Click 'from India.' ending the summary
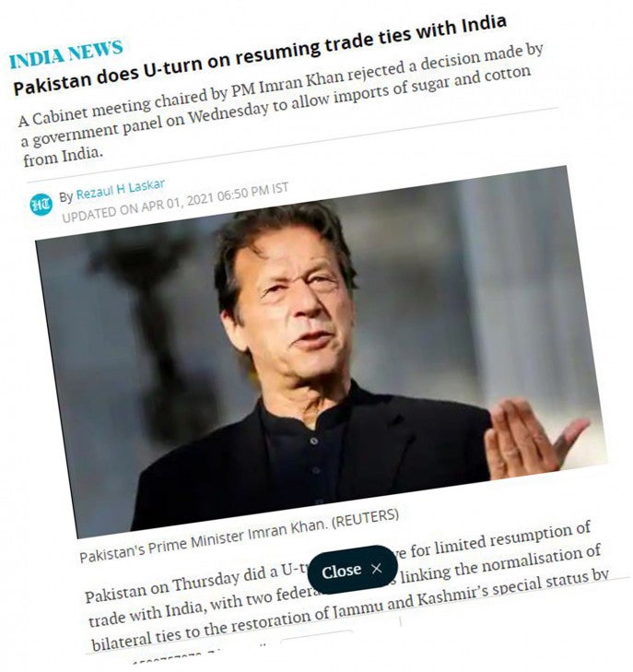633x672 pixels. pos(64,156)
